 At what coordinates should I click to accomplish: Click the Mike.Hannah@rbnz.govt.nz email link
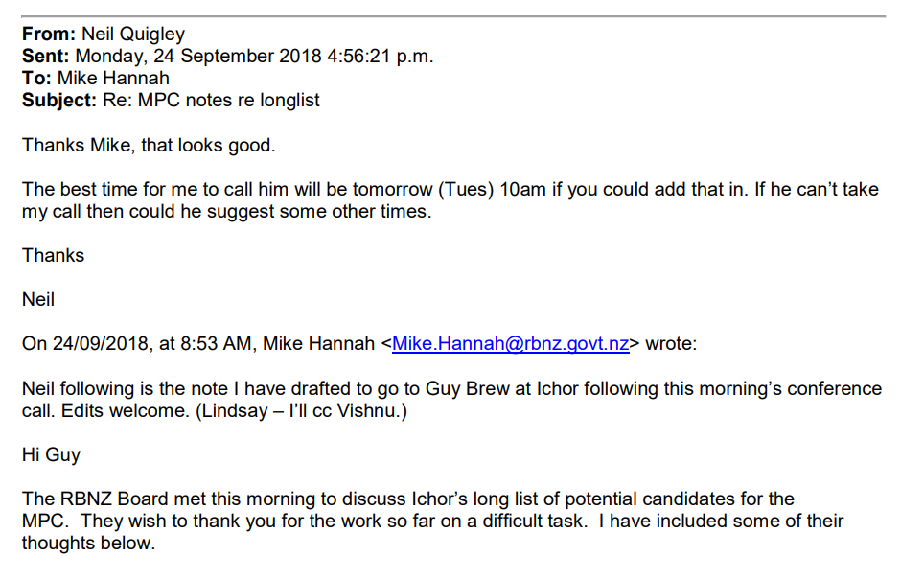point(510,344)
